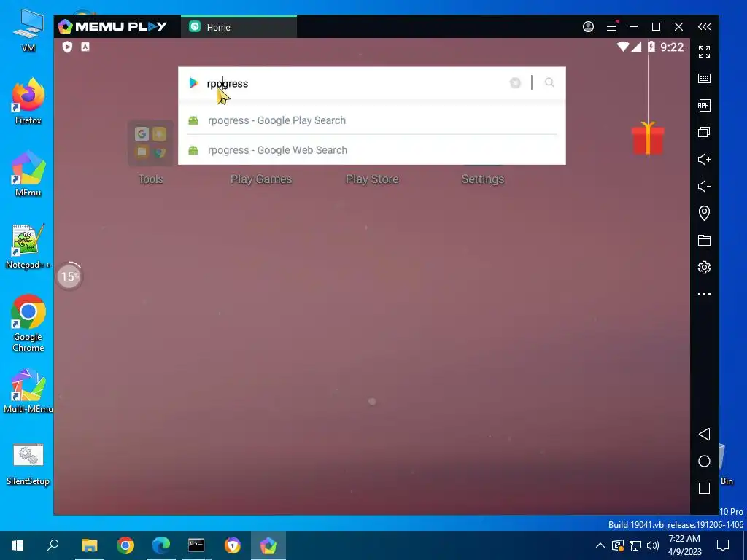Open the multi-instance window icon in sidebar

pos(704,133)
